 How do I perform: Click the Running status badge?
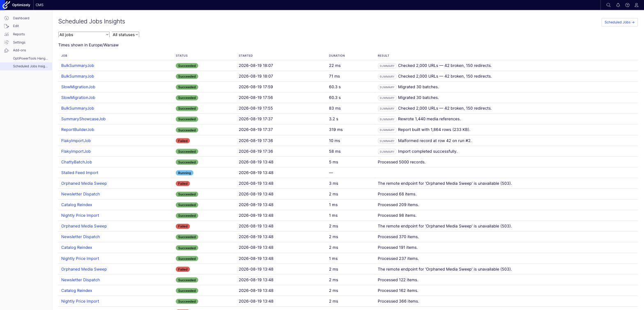[184, 173]
